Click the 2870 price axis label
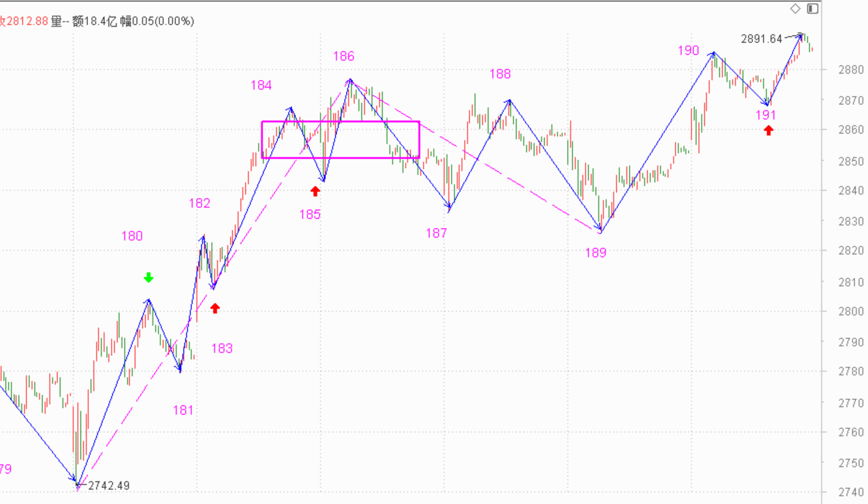Viewport: 868px width, 504px height. tap(851, 100)
